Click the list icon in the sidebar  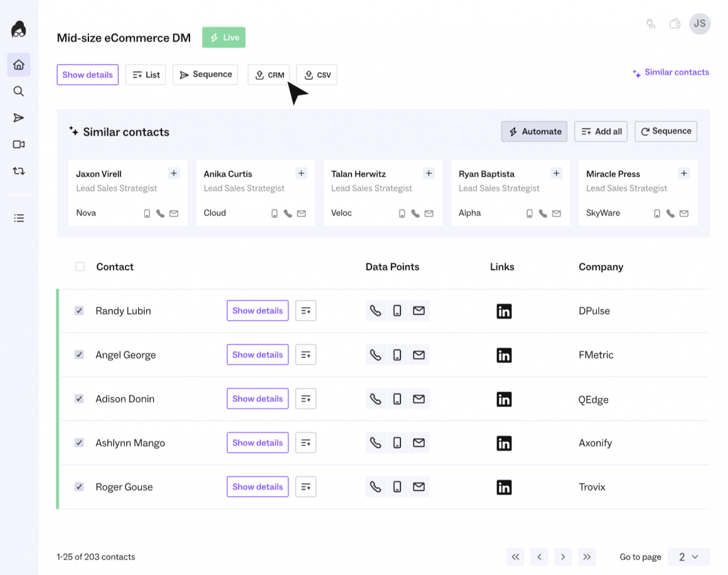tap(19, 218)
